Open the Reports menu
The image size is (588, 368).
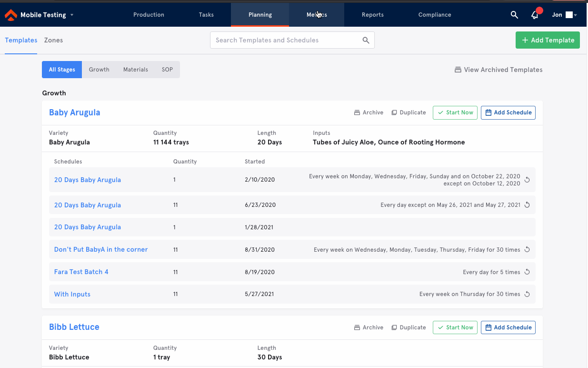(x=372, y=15)
